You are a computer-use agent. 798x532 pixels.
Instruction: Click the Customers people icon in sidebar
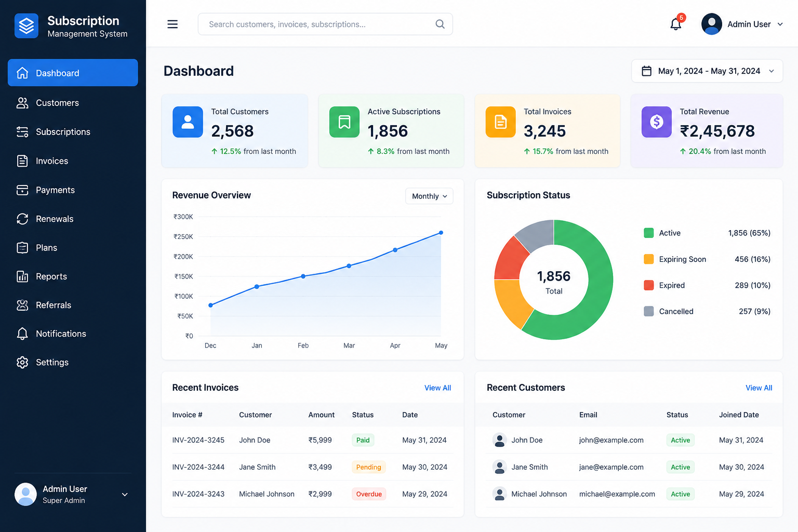pos(22,103)
